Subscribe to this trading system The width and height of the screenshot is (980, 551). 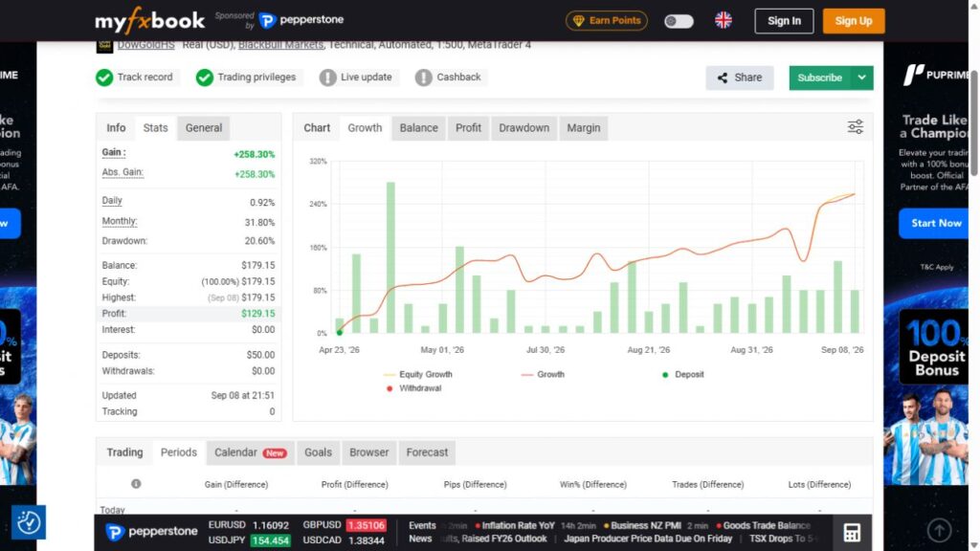click(819, 77)
